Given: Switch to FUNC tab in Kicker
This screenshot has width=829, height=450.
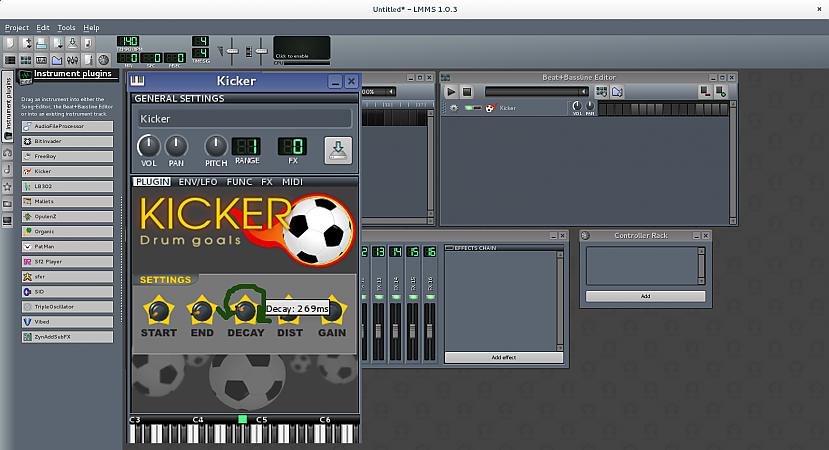Looking at the screenshot, I should pyautogui.click(x=239, y=182).
